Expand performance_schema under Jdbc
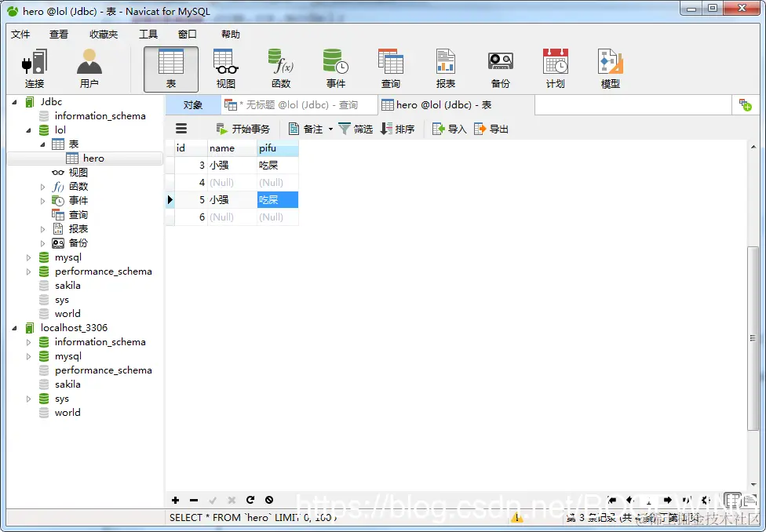The width and height of the screenshot is (766, 532). point(28,271)
